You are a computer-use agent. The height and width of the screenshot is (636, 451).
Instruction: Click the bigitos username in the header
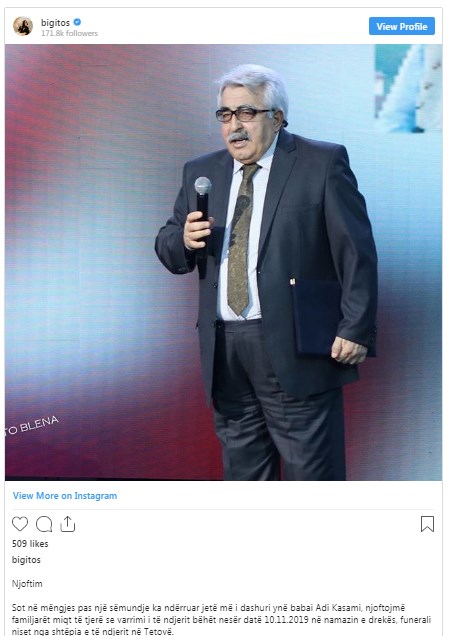(x=56, y=23)
